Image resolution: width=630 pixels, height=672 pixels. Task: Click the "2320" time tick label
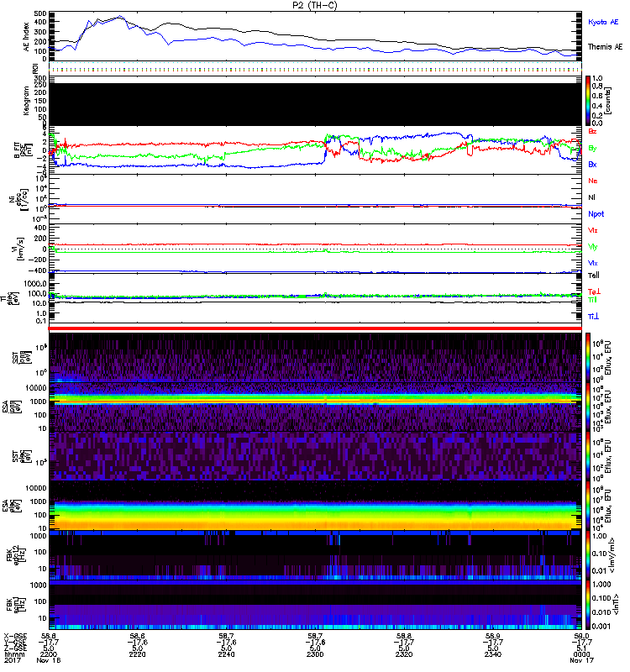(x=404, y=654)
